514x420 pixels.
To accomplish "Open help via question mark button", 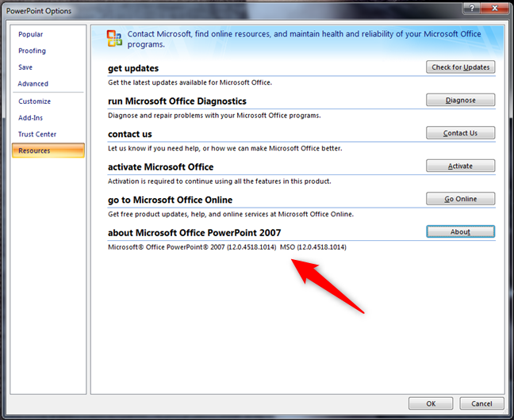I will click(472, 8).
